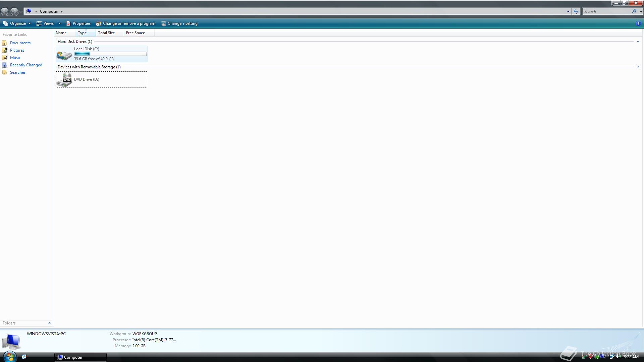The width and height of the screenshot is (644, 362).
Task: Click the network computers tray icon
Action: coord(611,357)
